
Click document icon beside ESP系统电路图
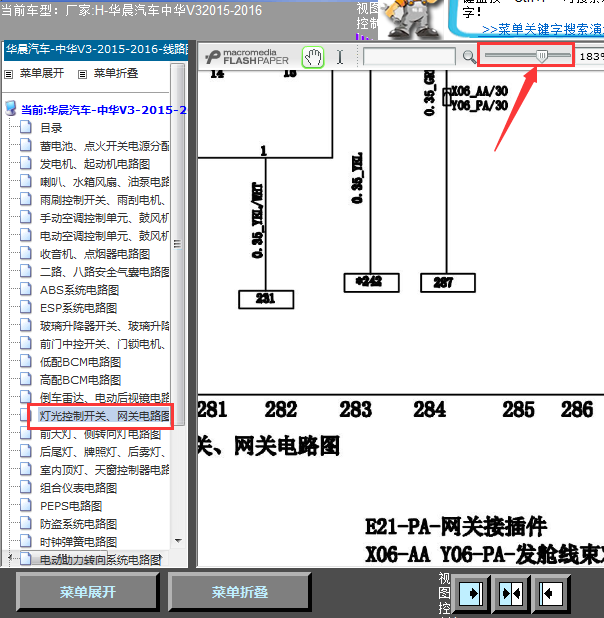pos(26,307)
